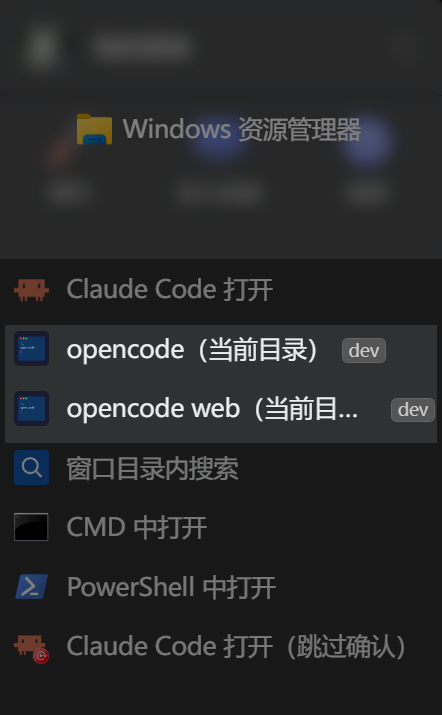
Task: Launch 'opencode web（当前目…' entry
Action: pos(221,409)
